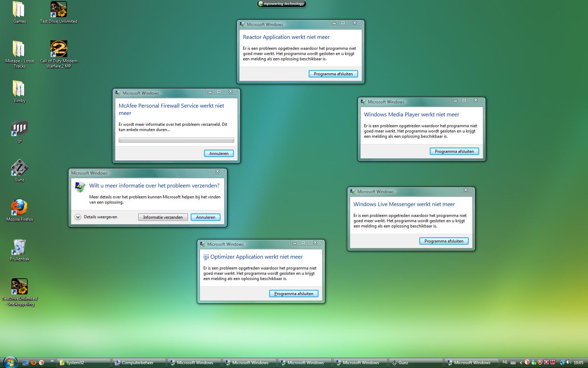Click Programma afsluiten in ijji Optimizer dialog

tap(294, 294)
